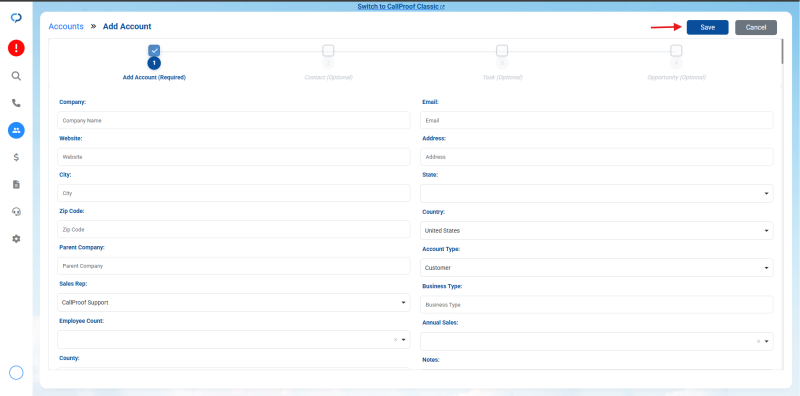Viewport: 800px width, 396px height.
Task: Toggle the Opportunity (Optional) step checkbox
Action: tap(676, 51)
